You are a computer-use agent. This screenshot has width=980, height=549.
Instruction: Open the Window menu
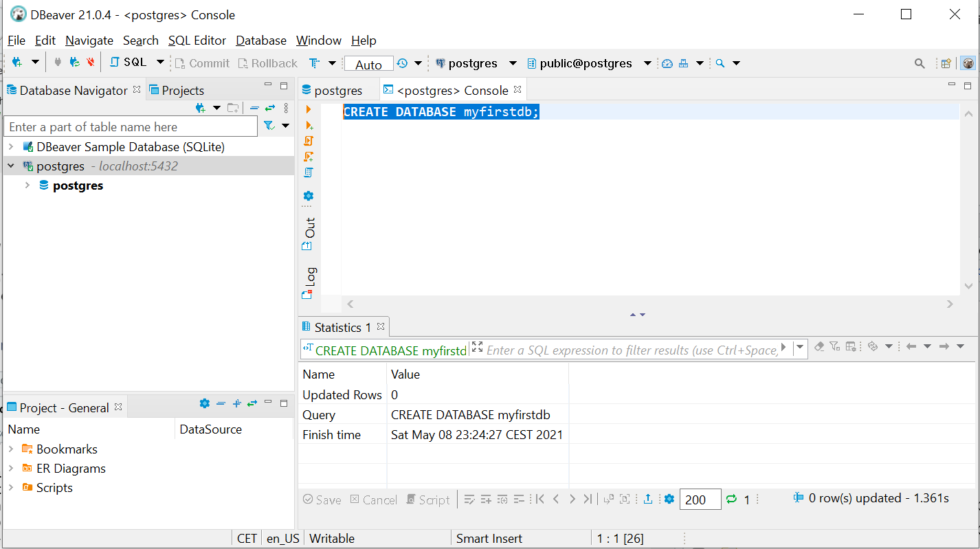[319, 41]
